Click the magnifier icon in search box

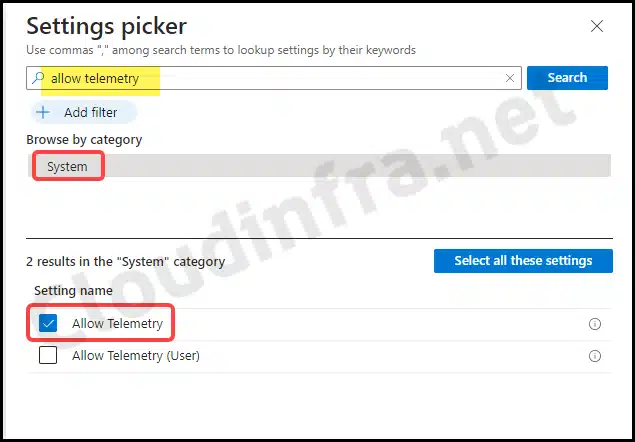(x=38, y=78)
